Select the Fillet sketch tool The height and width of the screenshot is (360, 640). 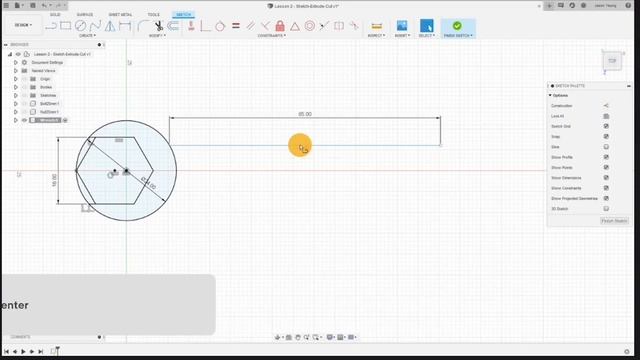point(143,26)
